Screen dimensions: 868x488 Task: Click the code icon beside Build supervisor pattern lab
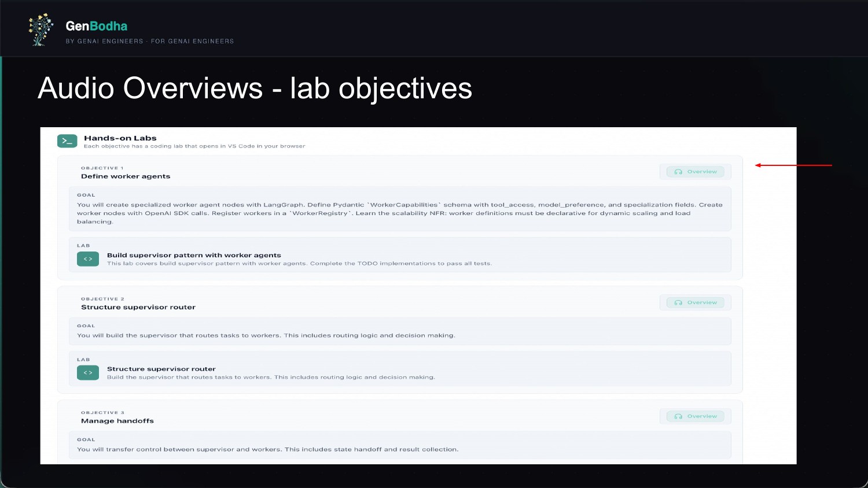tap(88, 259)
